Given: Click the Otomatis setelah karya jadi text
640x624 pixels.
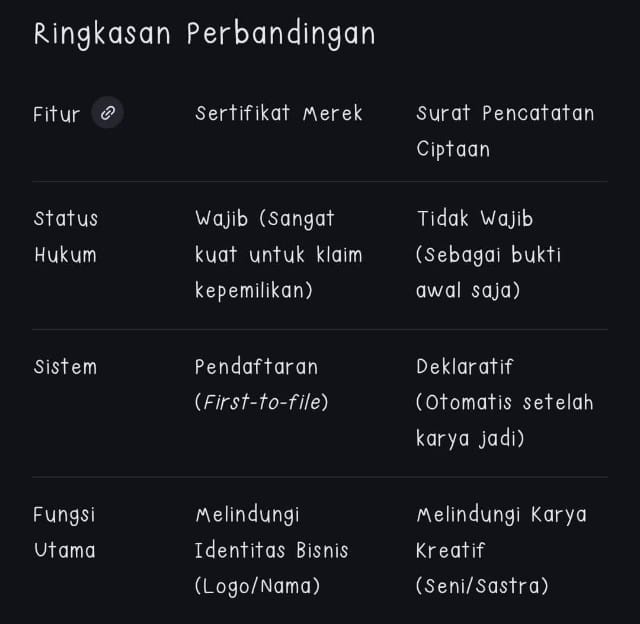Looking at the screenshot, I should [x=504, y=420].
